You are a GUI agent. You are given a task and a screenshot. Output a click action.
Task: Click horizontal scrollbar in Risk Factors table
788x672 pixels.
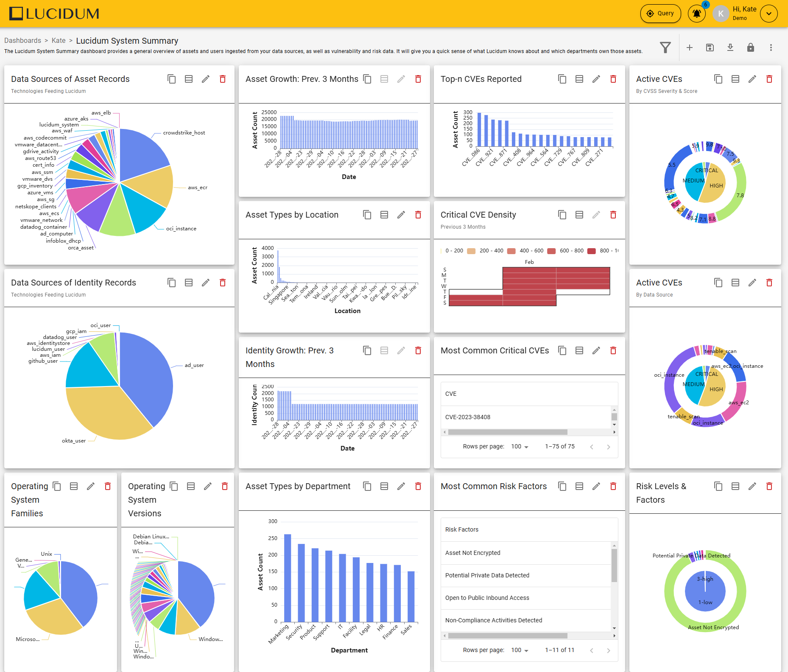(x=508, y=636)
